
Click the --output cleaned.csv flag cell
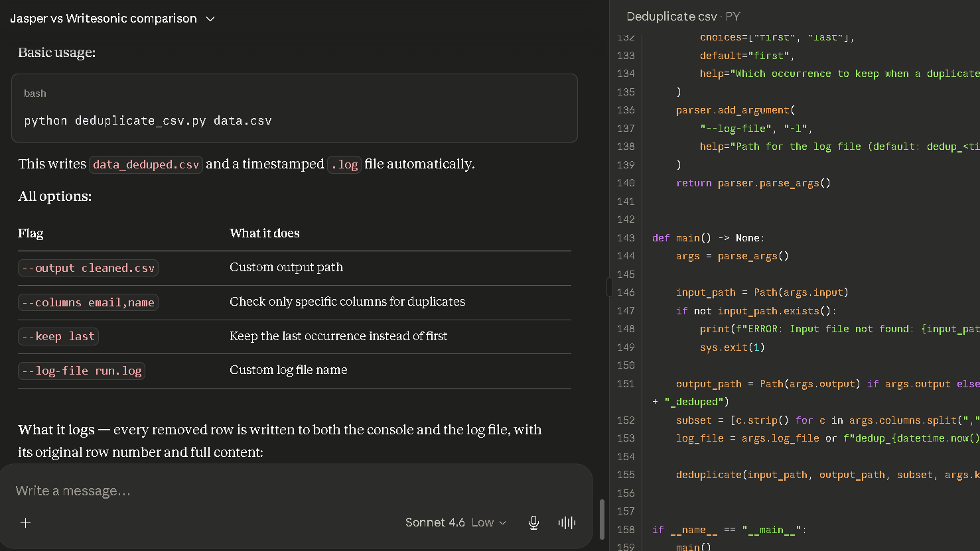point(88,268)
